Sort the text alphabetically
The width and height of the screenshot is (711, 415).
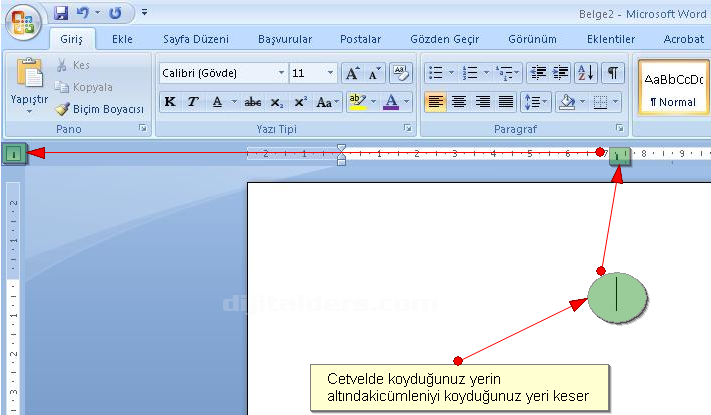[x=585, y=73]
